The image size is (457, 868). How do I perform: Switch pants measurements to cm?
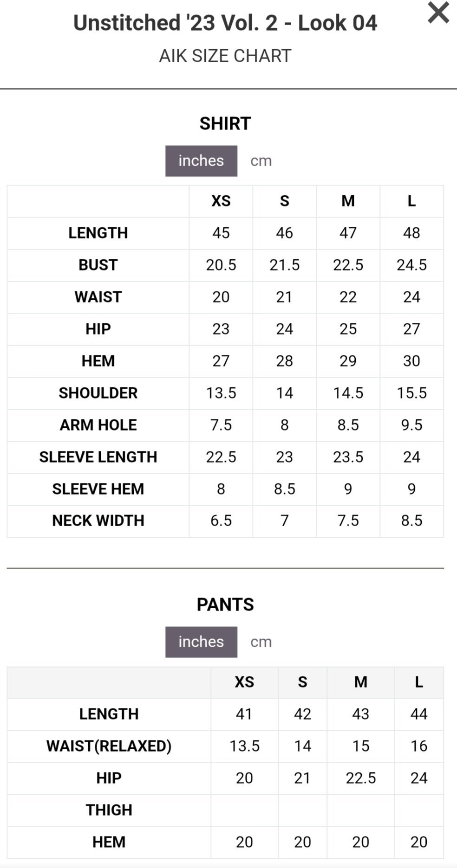(x=261, y=642)
